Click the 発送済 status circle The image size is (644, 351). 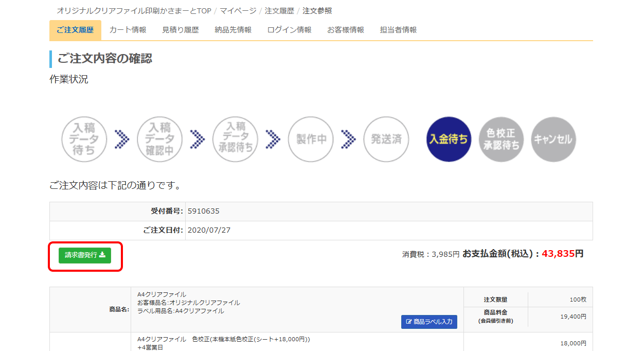386,139
